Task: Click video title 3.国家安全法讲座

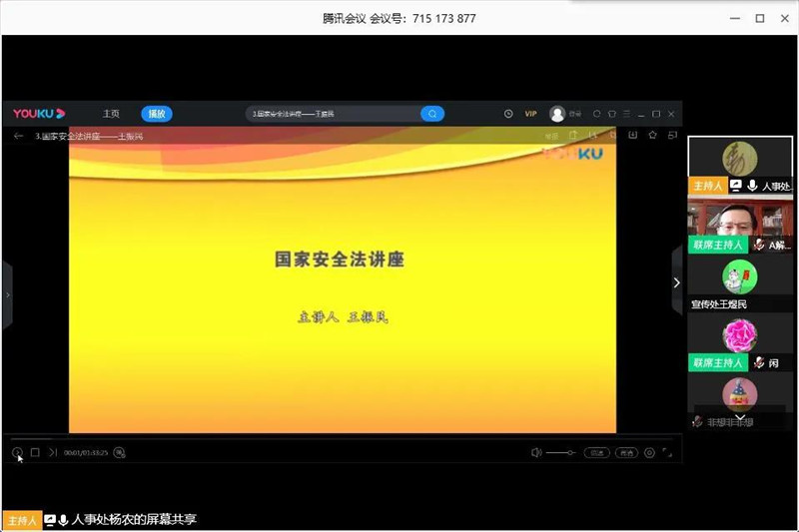Action: point(89,136)
